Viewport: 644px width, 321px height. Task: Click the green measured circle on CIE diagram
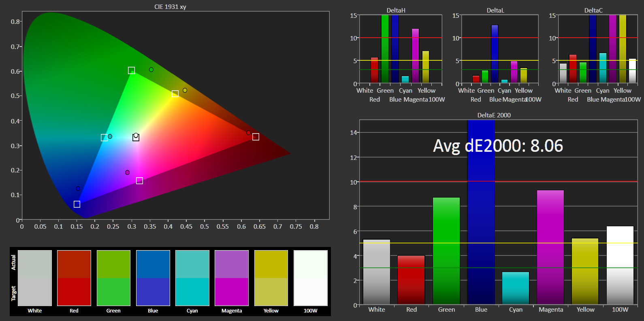click(x=151, y=70)
